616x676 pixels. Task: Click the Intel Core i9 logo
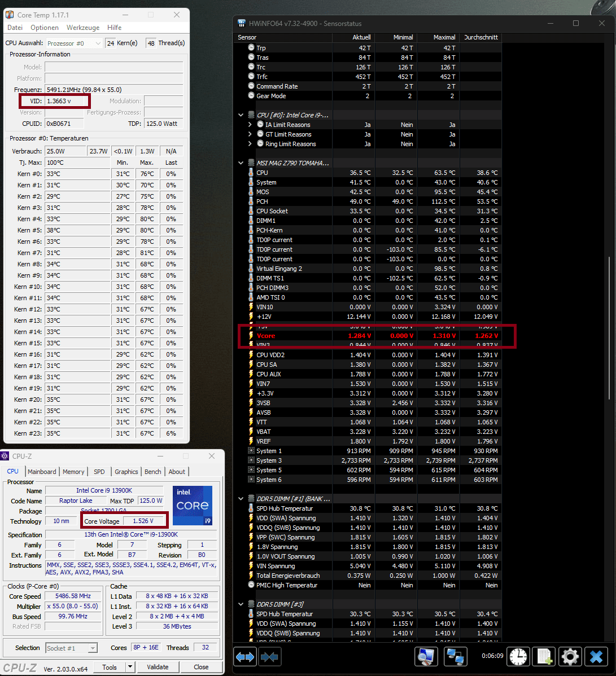193,505
